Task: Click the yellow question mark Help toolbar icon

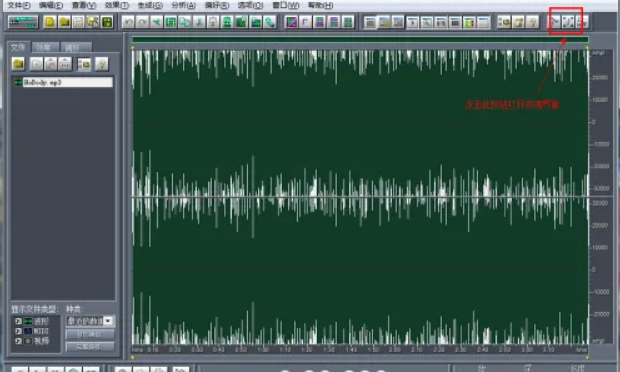Action: click(x=532, y=22)
